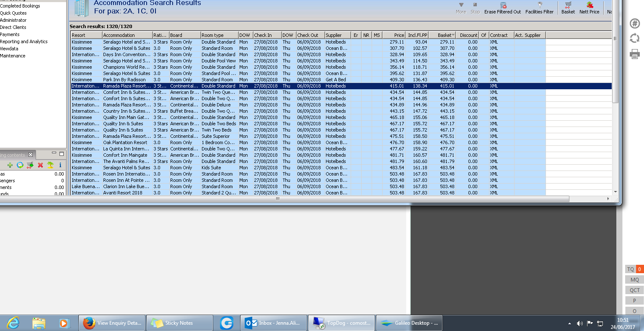The image size is (644, 331).
Task: Toggle Nett Price in the toolbar
Action: tap(590, 8)
